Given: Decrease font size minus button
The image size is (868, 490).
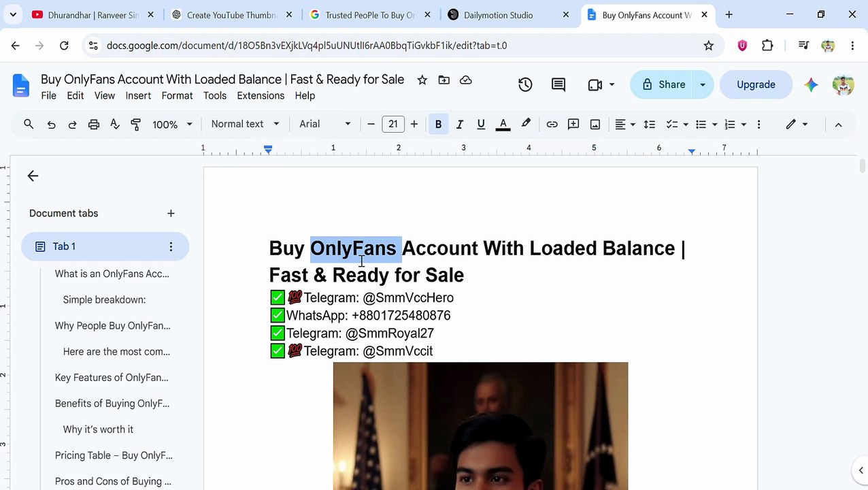Looking at the screenshot, I should [x=371, y=124].
